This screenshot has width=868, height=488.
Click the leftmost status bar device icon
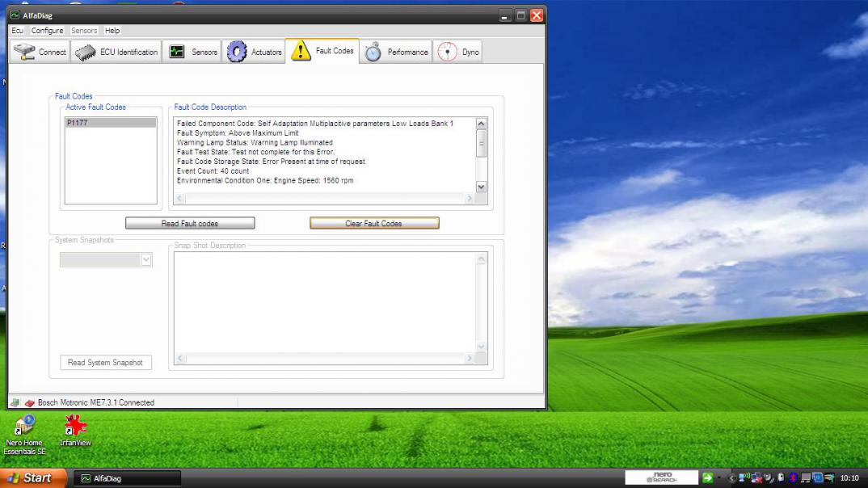pyautogui.click(x=15, y=402)
